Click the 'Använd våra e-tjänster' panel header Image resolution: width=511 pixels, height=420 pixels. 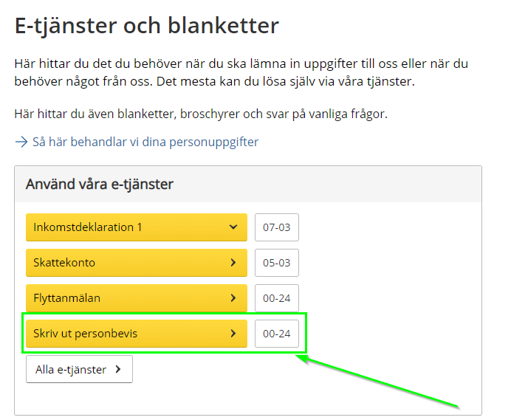[x=100, y=184]
